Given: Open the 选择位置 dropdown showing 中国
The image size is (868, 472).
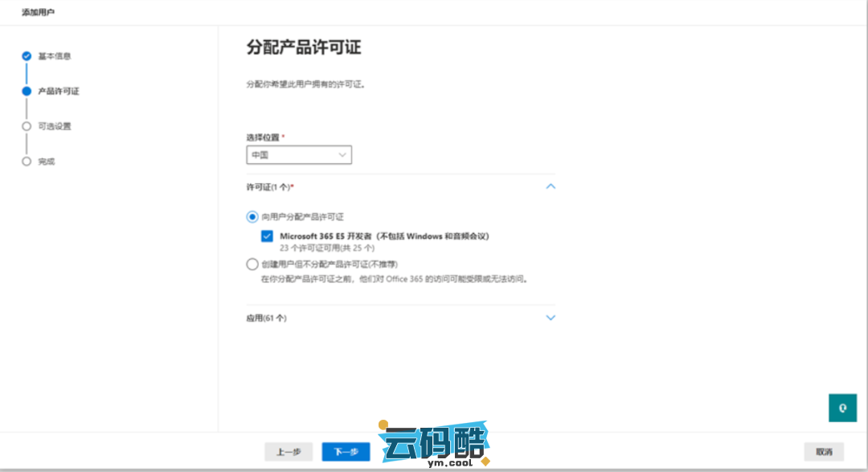Looking at the screenshot, I should [x=299, y=154].
